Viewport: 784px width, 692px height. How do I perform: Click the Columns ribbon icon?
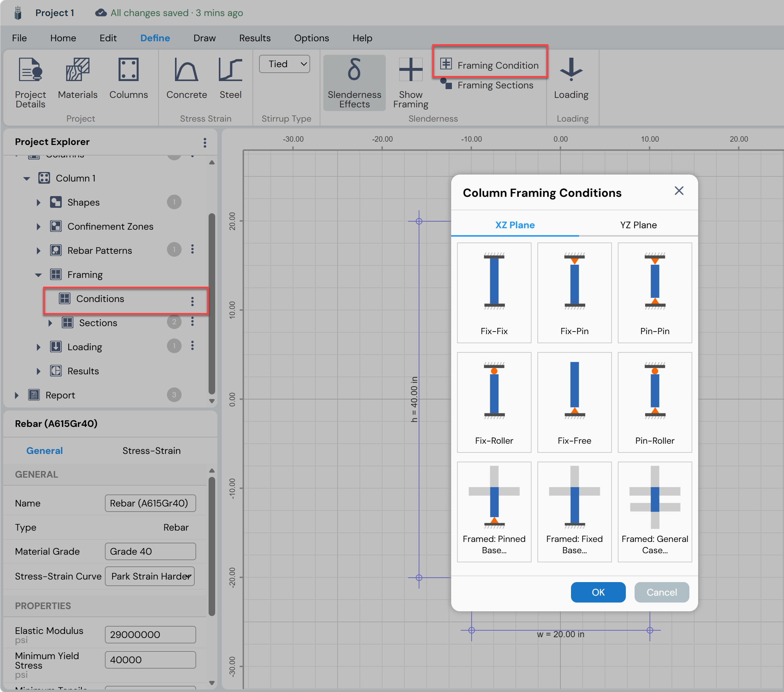click(129, 78)
